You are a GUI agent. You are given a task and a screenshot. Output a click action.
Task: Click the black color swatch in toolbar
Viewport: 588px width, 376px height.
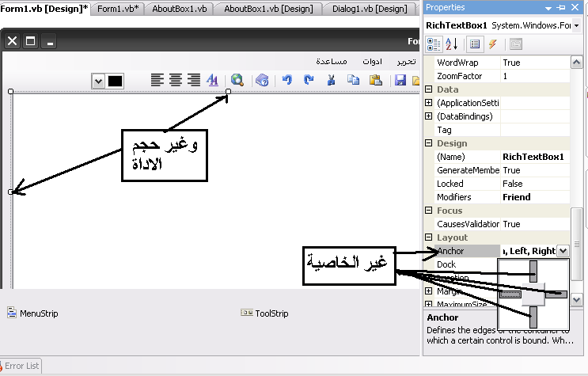(x=115, y=81)
